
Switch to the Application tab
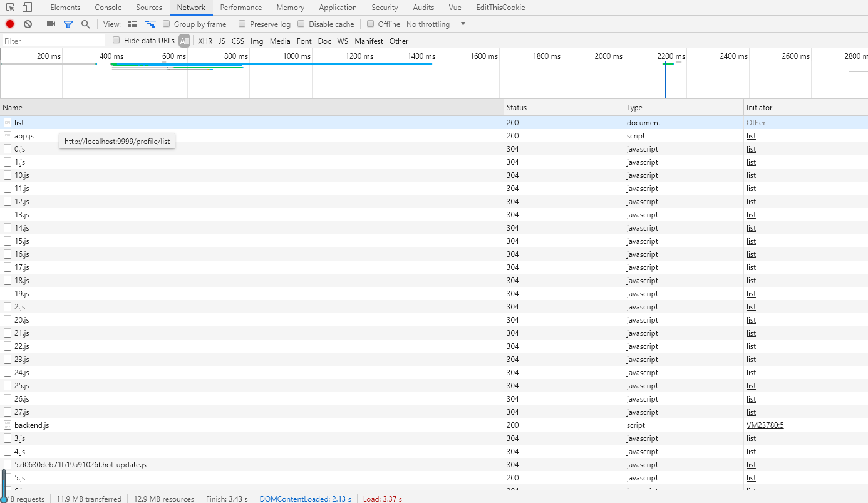click(338, 8)
